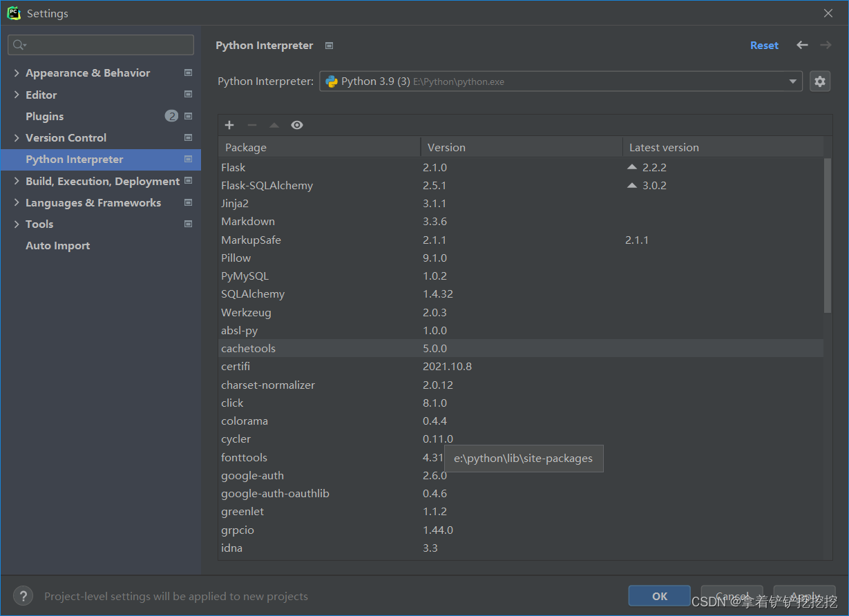The height and width of the screenshot is (616, 849).
Task: Select Auto Import in settings tree
Action: click(100, 246)
